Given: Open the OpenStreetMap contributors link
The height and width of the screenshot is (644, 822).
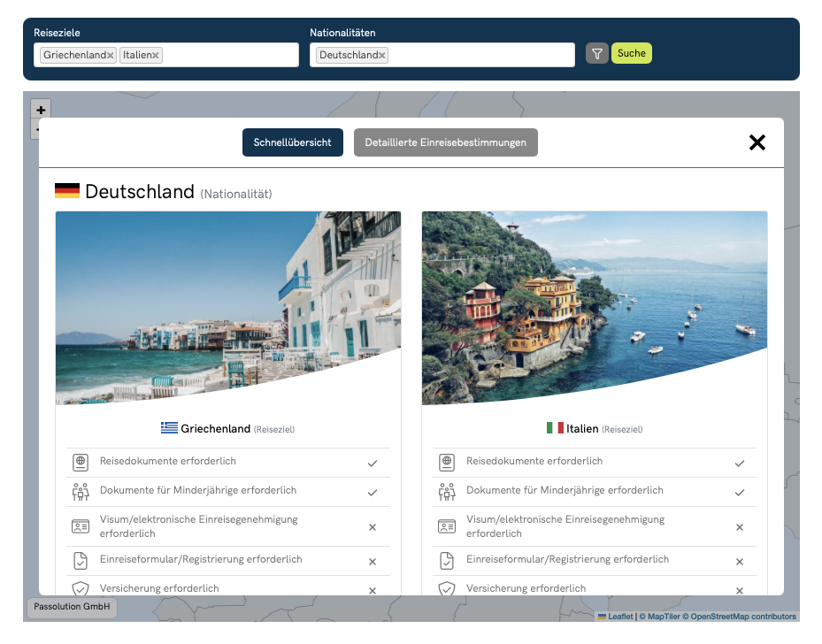Looking at the screenshot, I should (743, 617).
